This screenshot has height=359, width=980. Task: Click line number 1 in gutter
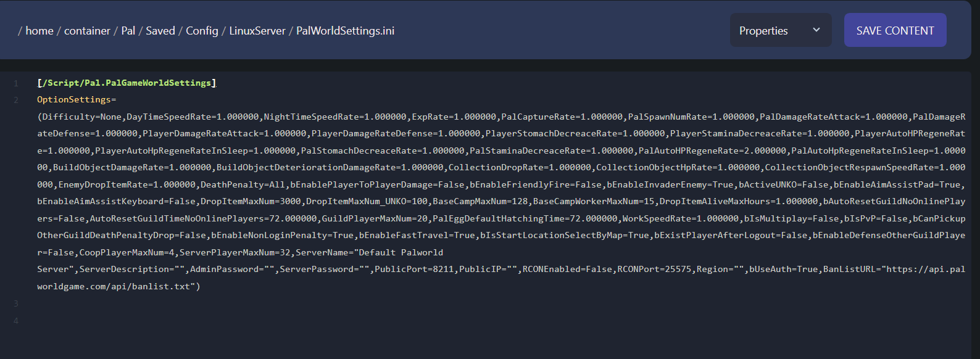16,83
